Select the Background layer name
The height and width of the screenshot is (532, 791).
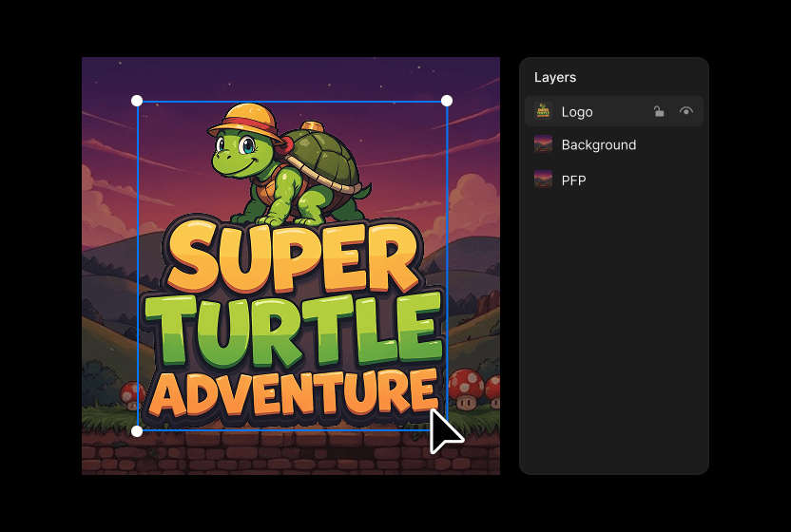598,144
